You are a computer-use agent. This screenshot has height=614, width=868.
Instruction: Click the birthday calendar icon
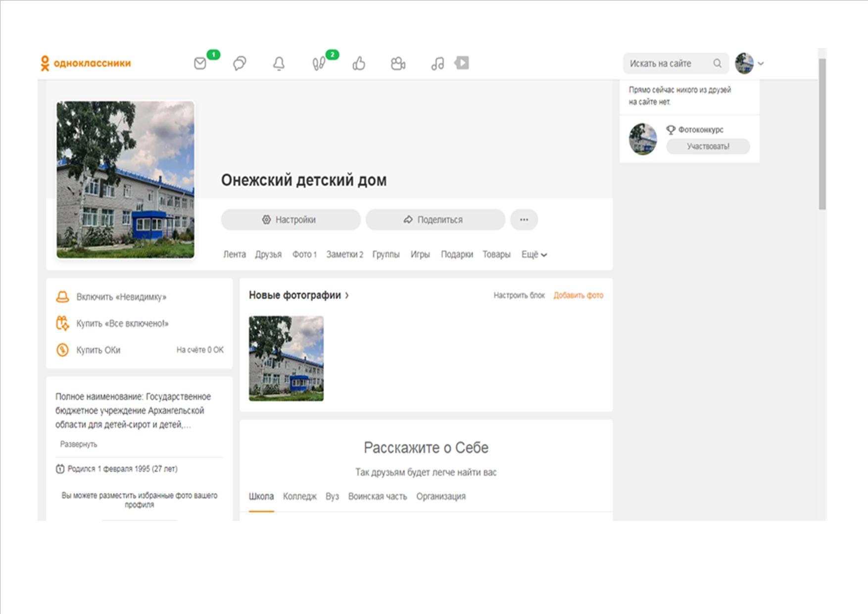click(60, 469)
